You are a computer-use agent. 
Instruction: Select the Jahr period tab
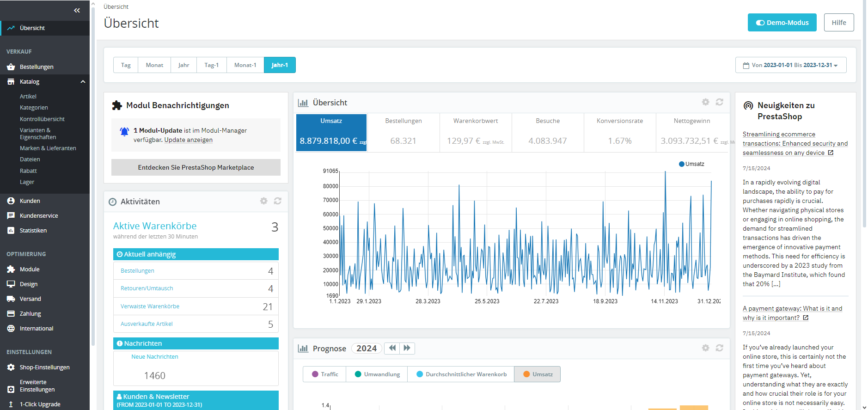(x=183, y=65)
